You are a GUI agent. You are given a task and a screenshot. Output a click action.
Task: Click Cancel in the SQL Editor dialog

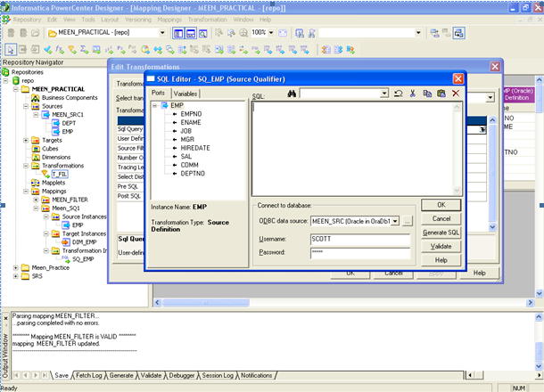pyautogui.click(x=441, y=218)
